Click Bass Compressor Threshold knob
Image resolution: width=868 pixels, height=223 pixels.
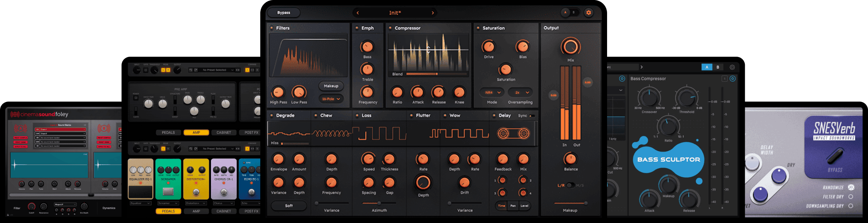click(x=686, y=98)
